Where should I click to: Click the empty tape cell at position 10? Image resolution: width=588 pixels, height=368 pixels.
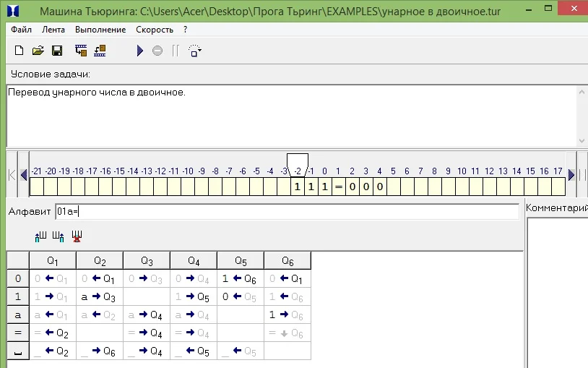[462, 187]
